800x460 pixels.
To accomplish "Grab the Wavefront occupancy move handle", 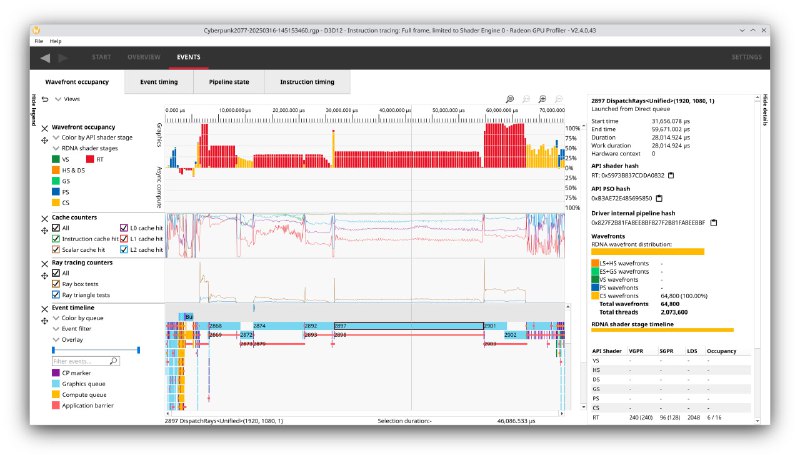I will coord(45,140).
